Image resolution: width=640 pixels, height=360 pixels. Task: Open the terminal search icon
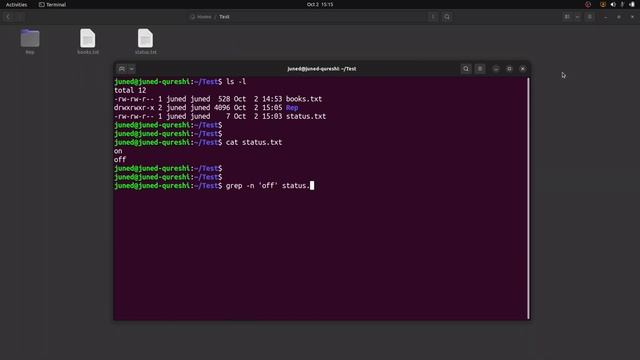466,69
